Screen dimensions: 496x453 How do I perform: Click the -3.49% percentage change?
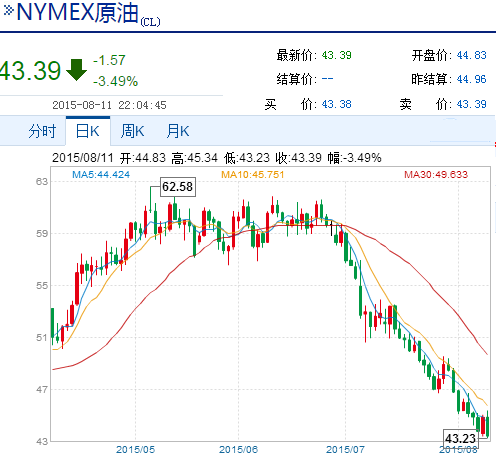point(115,81)
